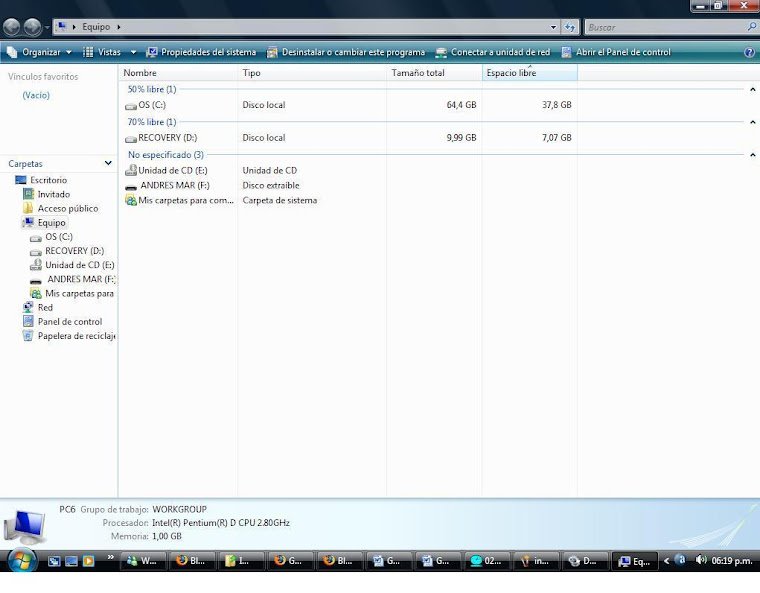Select the OS (C:) drive icon in list
The width and height of the screenshot is (760, 593).
[131, 105]
